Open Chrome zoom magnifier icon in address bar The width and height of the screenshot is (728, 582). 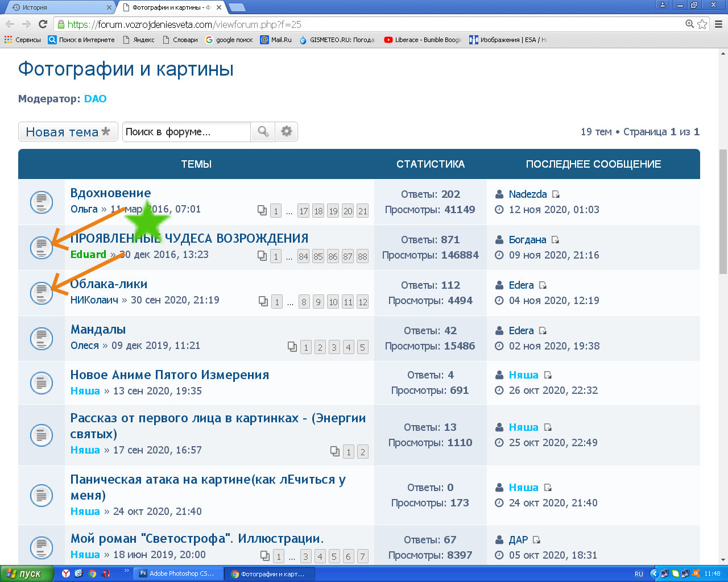pyautogui.click(x=689, y=24)
